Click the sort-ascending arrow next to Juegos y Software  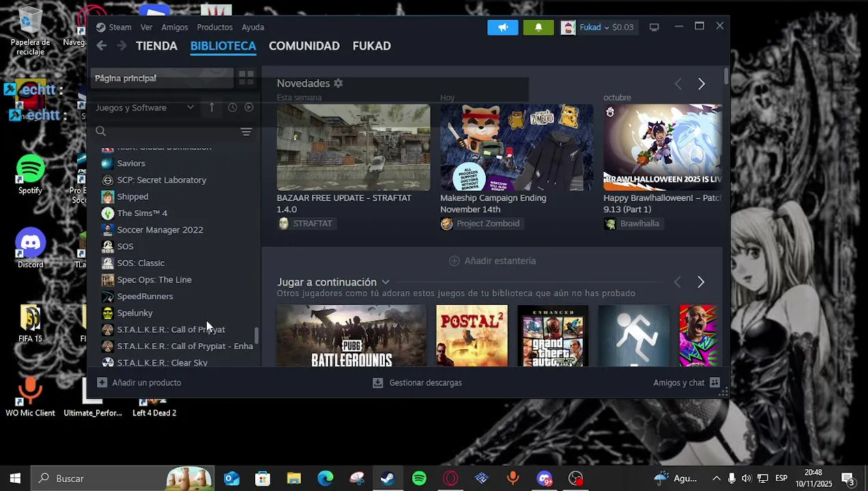tap(212, 108)
